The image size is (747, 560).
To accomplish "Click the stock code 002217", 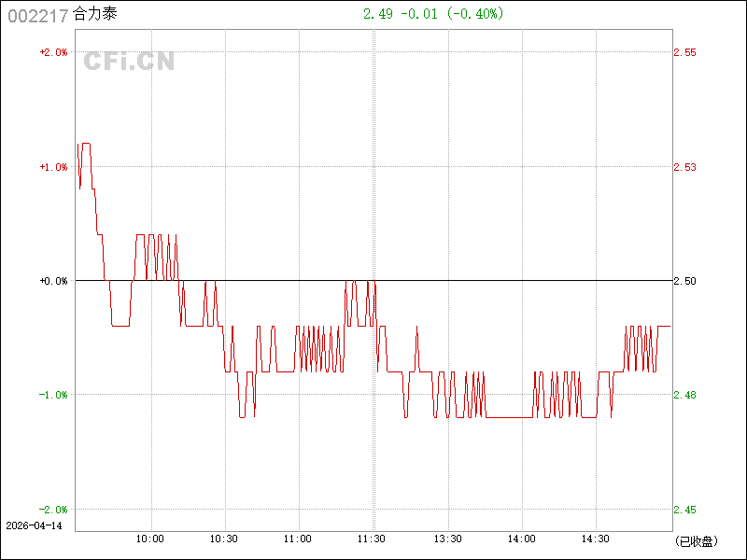I will pyautogui.click(x=36, y=15).
